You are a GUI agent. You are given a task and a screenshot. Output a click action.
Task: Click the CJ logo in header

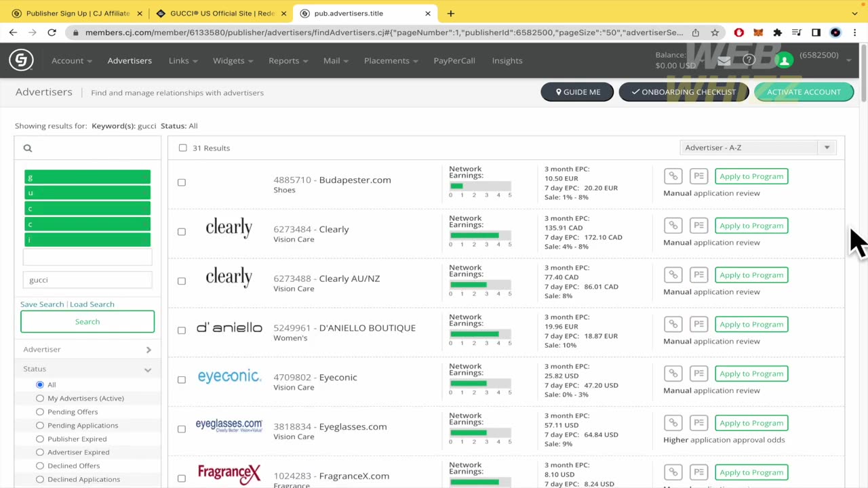(x=21, y=60)
